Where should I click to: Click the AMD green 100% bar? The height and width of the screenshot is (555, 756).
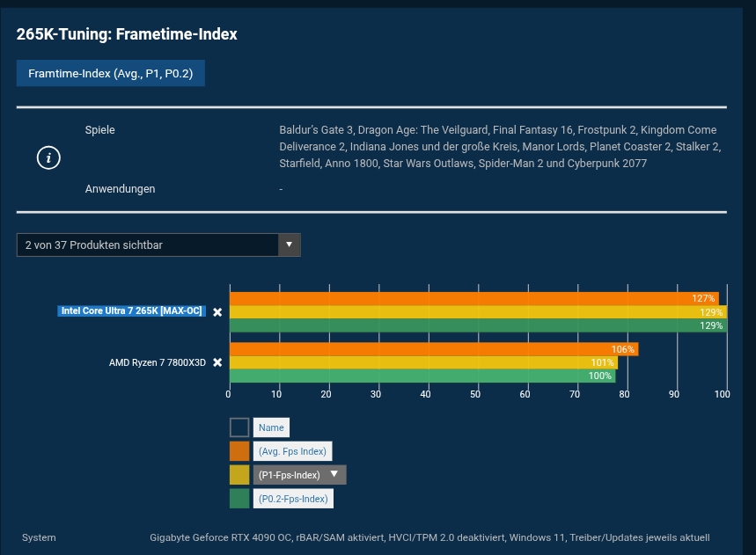422,376
